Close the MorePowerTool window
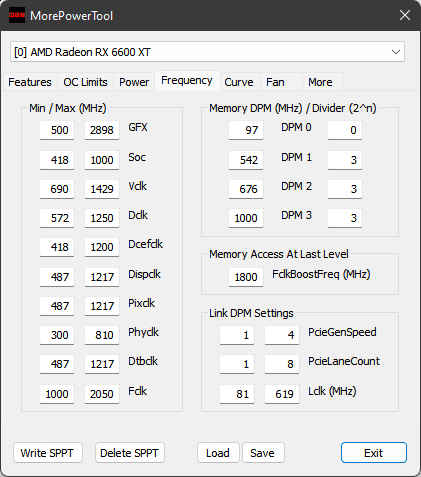Viewport: 421px width, 477px height. [405, 15]
